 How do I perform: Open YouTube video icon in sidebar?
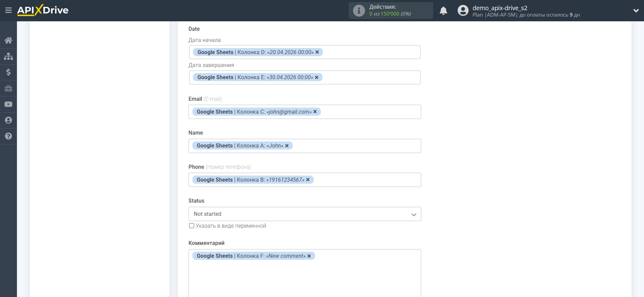coord(8,104)
